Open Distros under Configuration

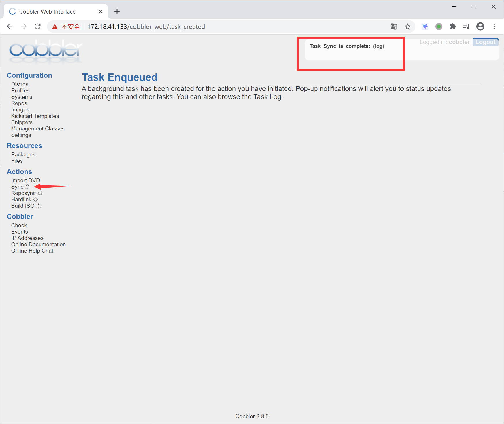click(x=20, y=84)
